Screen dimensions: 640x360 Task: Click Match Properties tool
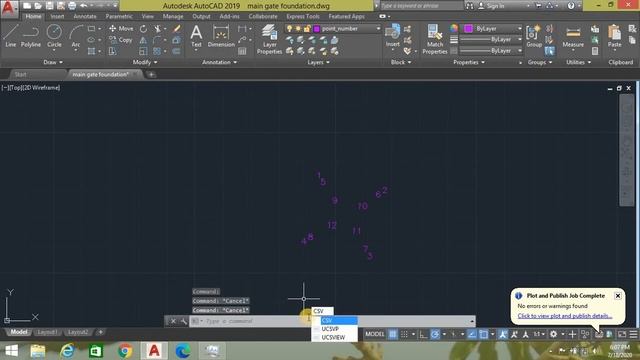(435, 39)
